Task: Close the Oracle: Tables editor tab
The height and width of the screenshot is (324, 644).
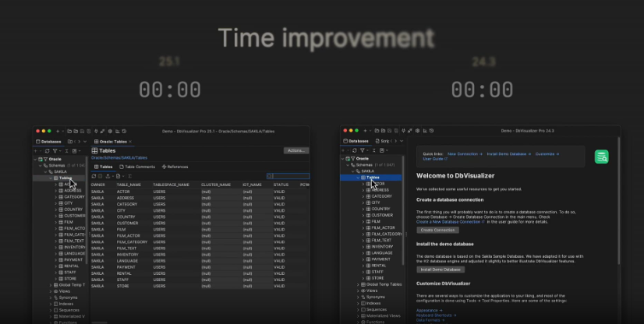Action: [x=130, y=142]
